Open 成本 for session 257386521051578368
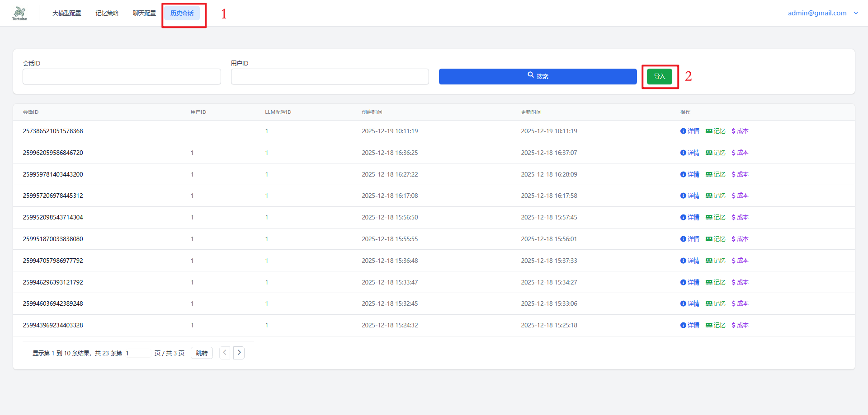This screenshot has width=868, height=415. [x=740, y=131]
